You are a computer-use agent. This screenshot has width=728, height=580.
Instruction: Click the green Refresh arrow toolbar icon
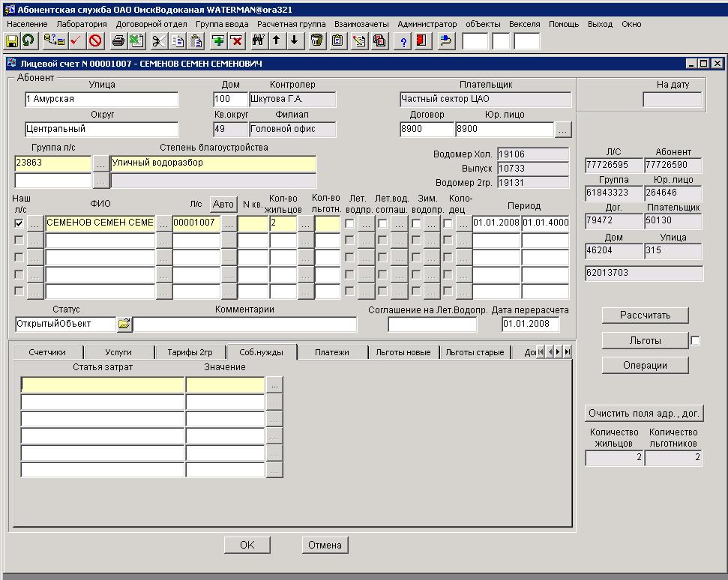tap(28, 40)
